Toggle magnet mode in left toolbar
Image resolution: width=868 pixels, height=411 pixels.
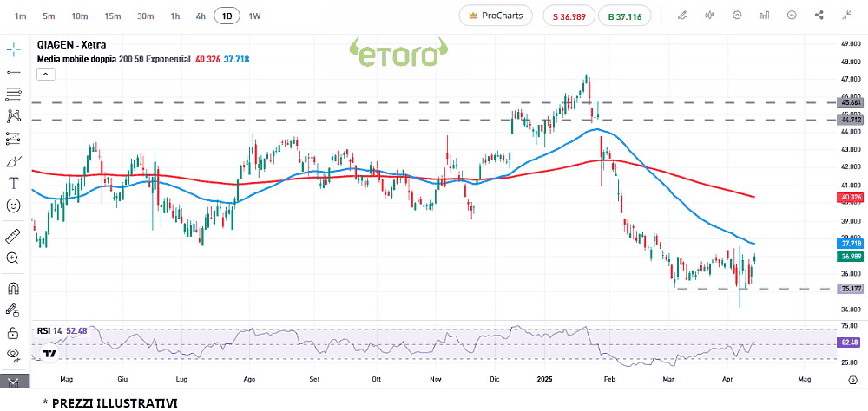tap(13, 288)
